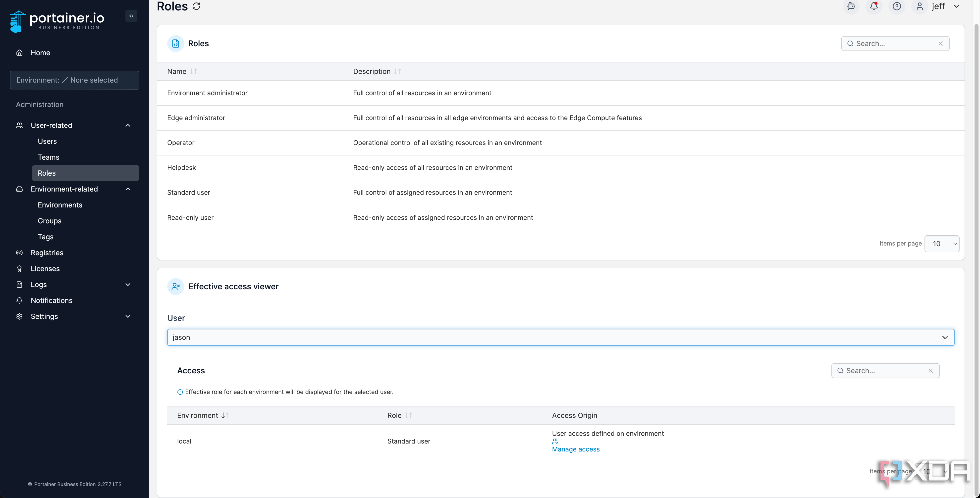Open the help question-mark icon
Screen dimensions: 980x498
[897, 6]
